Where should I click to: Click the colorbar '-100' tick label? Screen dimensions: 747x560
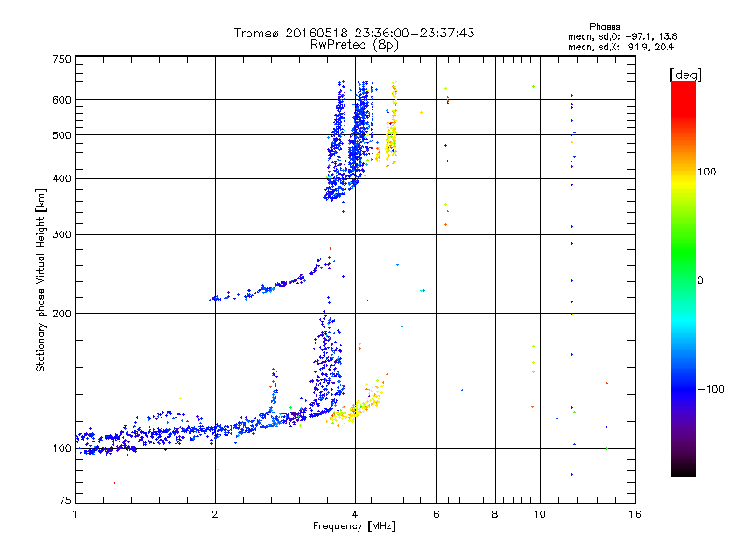tap(711, 389)
